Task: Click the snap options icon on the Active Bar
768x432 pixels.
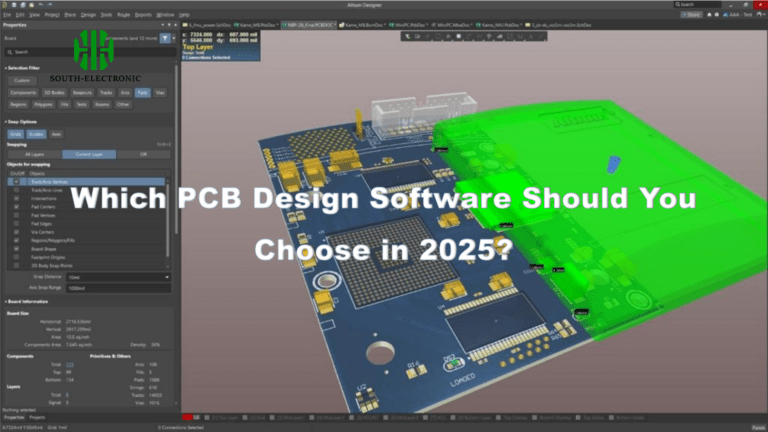Action: pos(417,36)
